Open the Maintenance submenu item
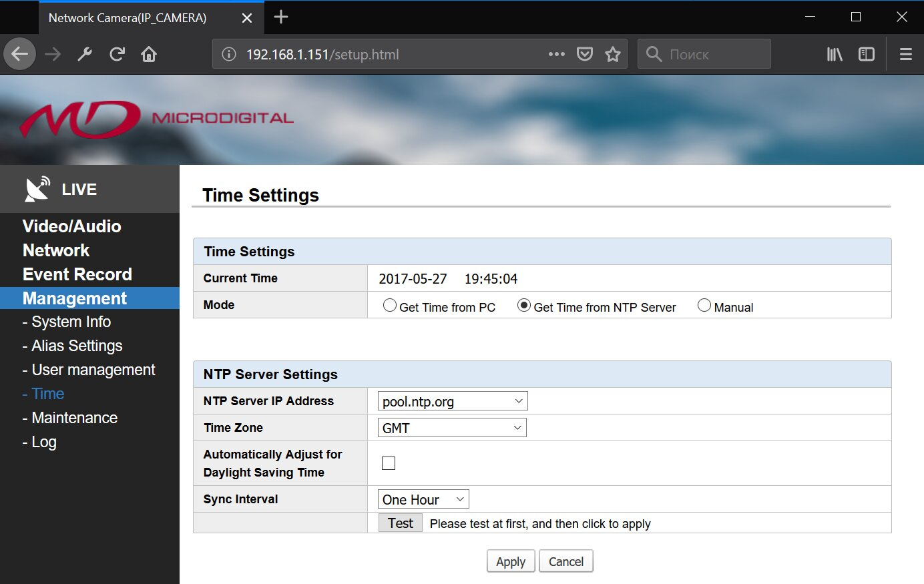 (70, 418)
